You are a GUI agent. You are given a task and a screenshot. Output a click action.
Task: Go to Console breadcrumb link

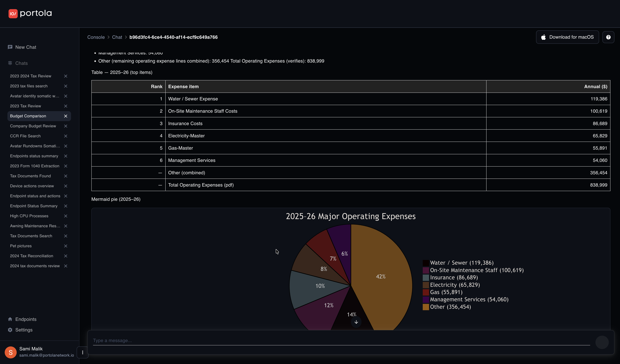[96, 37]
